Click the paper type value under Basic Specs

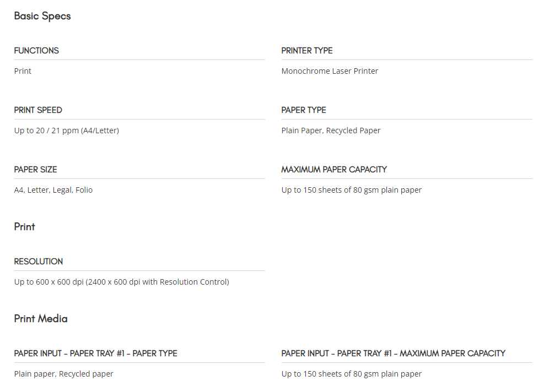[331, 130]
